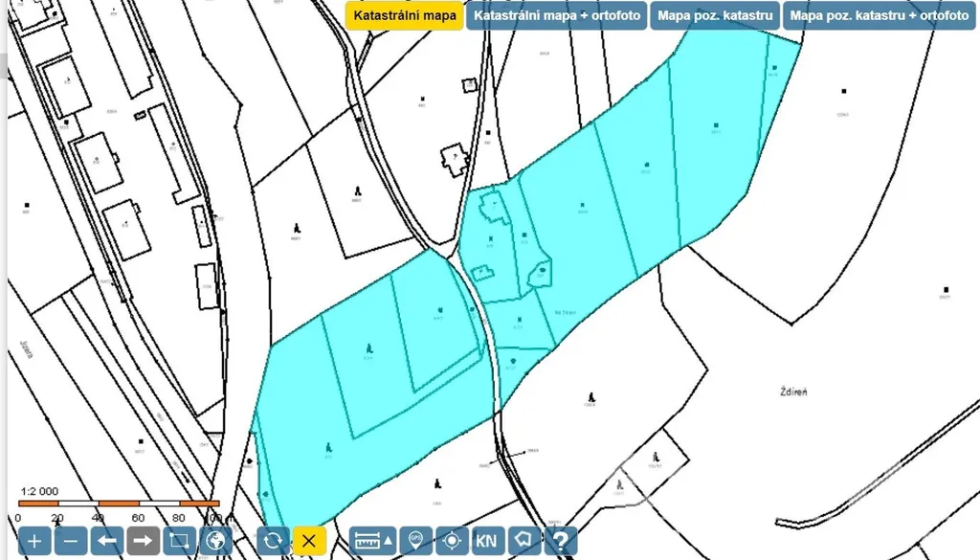Image resolution: width=980 pixels, height=560 pixels.
Task: Refresh the map with circular arrows icon
Action: pyautogui.click(x=273, y=541)
